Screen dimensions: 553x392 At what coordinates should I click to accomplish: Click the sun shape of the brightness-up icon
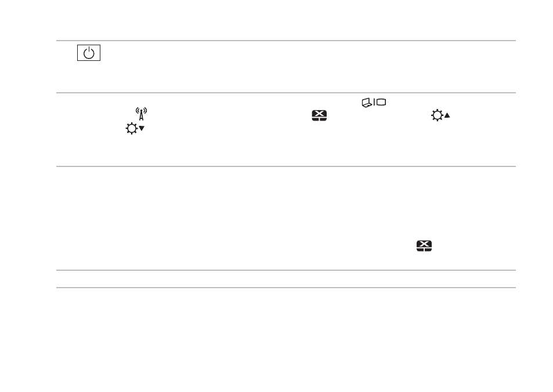pos(438,115)
